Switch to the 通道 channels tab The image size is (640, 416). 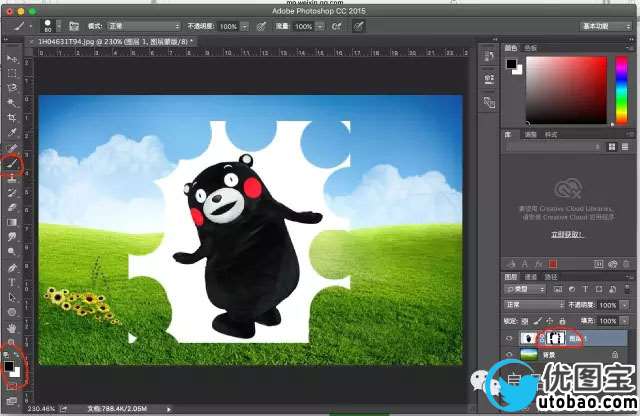pyautogui.click(x=531, y=277)
